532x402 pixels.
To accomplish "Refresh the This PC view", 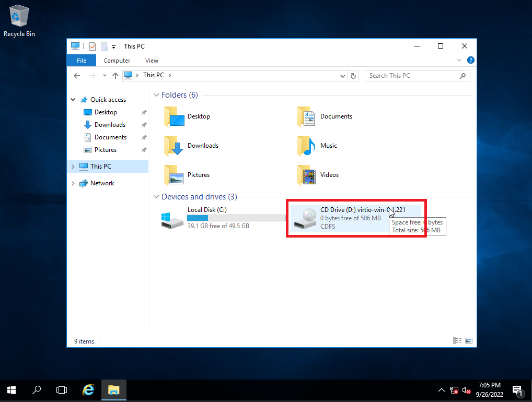I will [x=353, y=76].
